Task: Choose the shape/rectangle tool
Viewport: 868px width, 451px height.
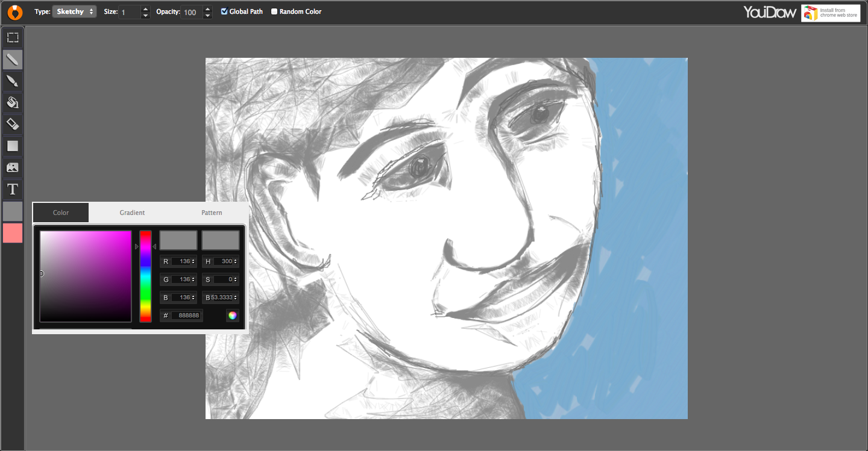Action: pyautogui.click(x=13, y=146)
